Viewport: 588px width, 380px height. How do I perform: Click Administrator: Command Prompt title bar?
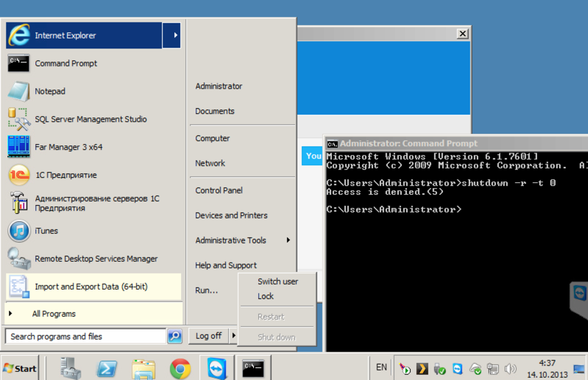(x=458, y=143)
